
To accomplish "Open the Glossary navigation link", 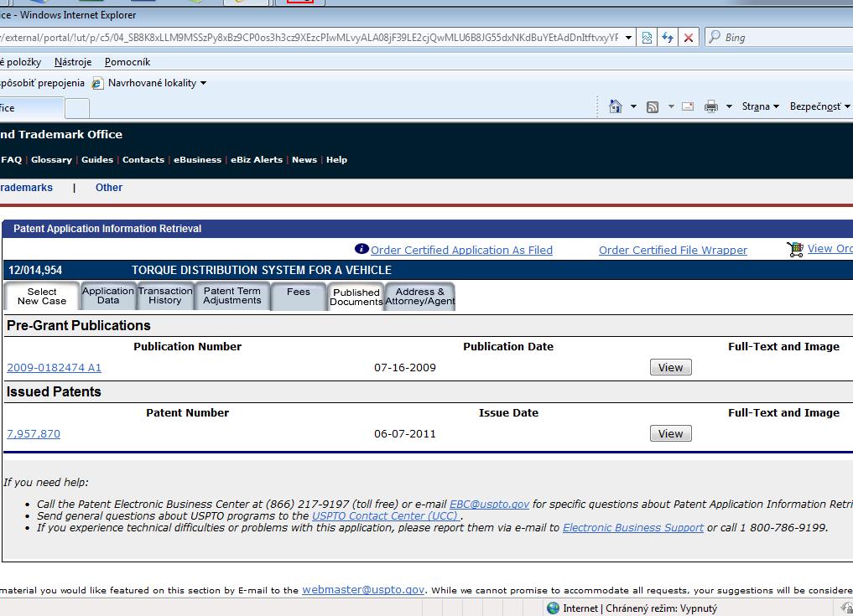I will pyautogui.click(x=51, y=160).
